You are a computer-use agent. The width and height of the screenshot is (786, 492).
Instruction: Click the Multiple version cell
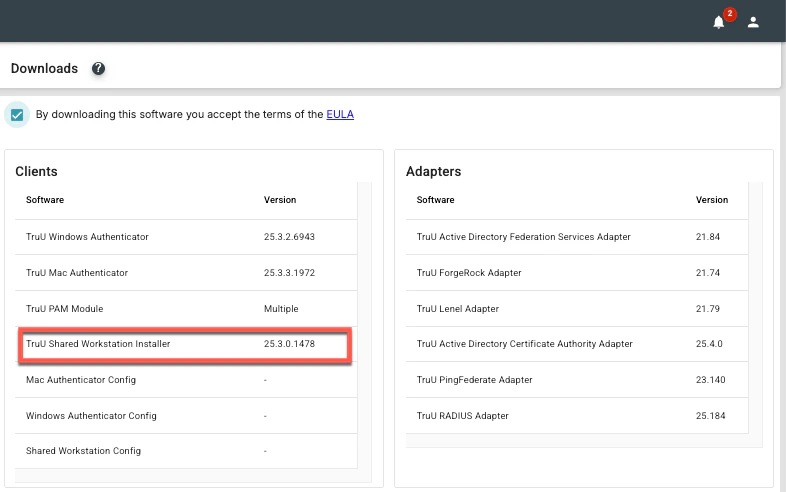coord(281,309)
